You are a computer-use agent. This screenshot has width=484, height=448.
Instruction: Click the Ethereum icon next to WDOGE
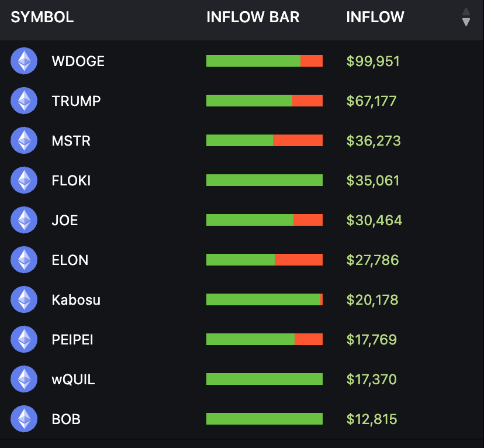pyautogui.click(x=24, y=61)
